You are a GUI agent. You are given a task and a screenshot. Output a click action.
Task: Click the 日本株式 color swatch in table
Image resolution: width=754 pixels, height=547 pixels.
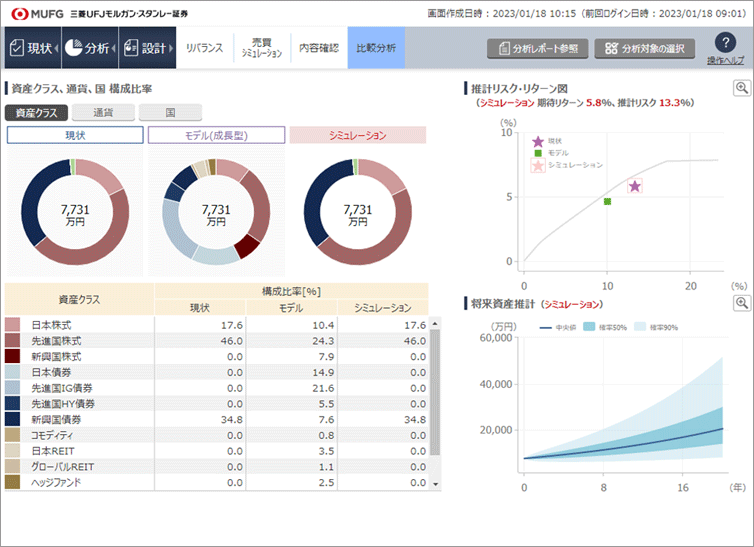[12, 325]
